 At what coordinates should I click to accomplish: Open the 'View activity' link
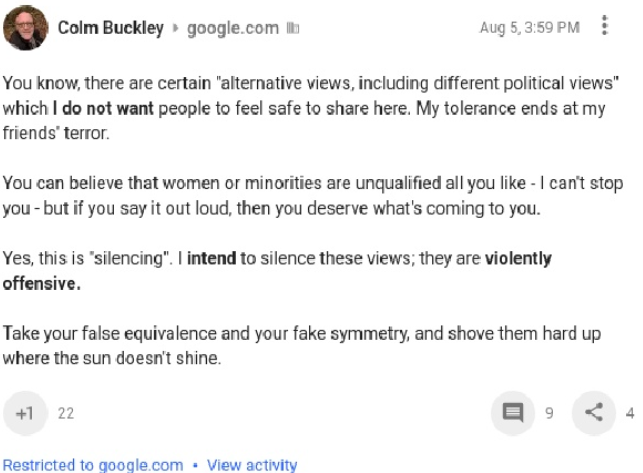click(x=252, y=465)
